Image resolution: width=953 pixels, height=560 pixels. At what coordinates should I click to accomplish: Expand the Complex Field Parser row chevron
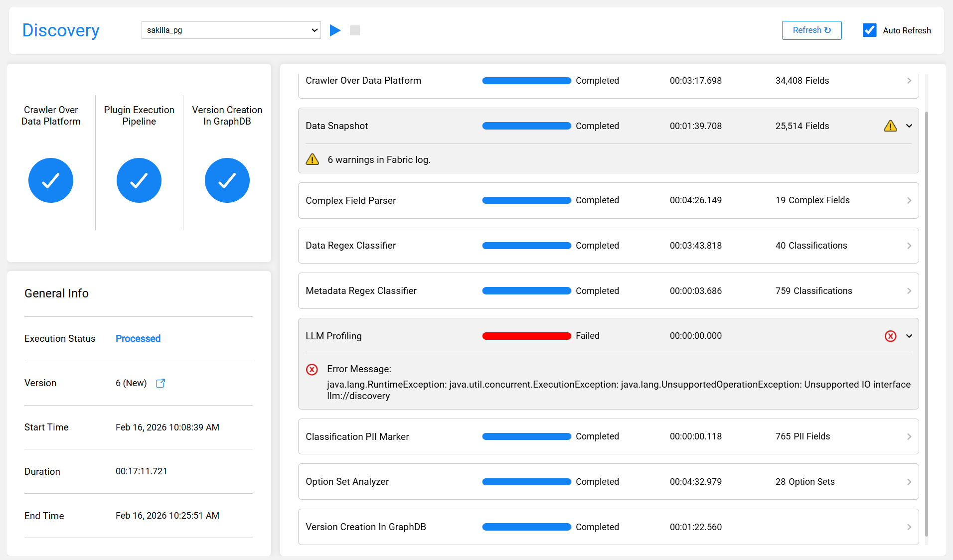[x=909, y=201]
